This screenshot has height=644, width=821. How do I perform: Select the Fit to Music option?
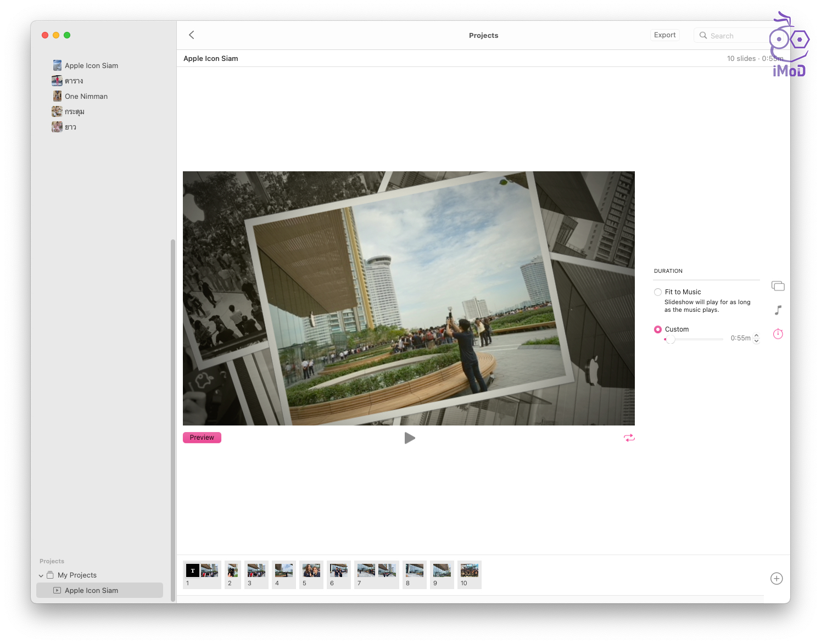coord(658,292)
